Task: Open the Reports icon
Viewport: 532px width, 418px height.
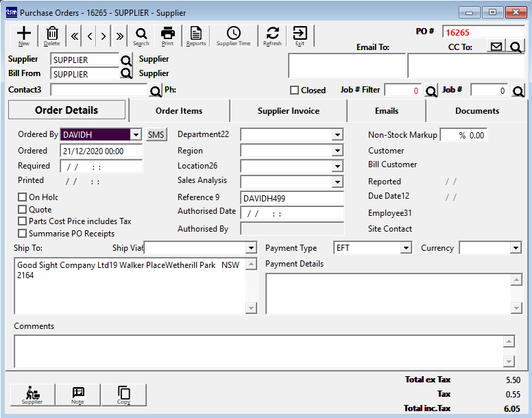Action: [196, 34]
